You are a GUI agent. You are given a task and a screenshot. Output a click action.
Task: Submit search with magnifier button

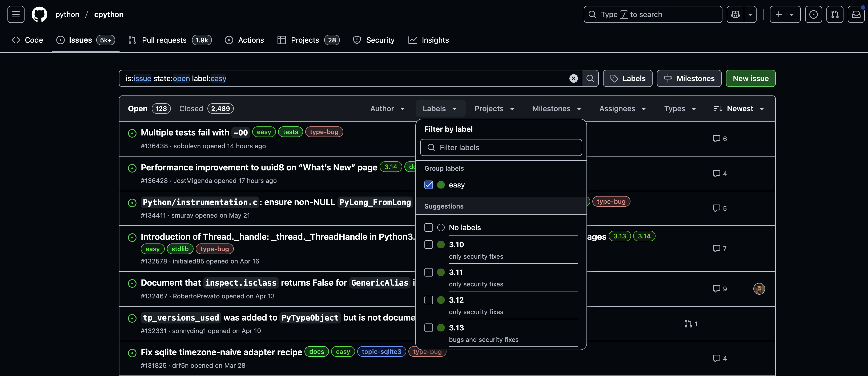[x=590, y=78]
